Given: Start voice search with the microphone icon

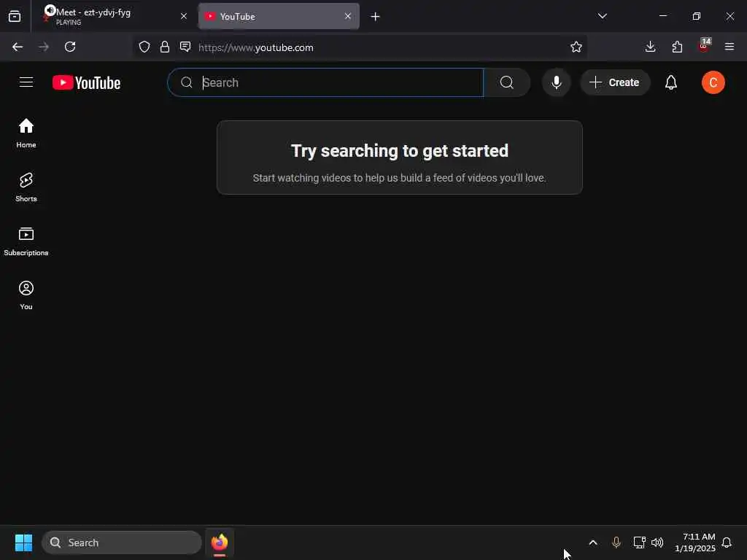Looking at the screenshot, I should [556, 82].
